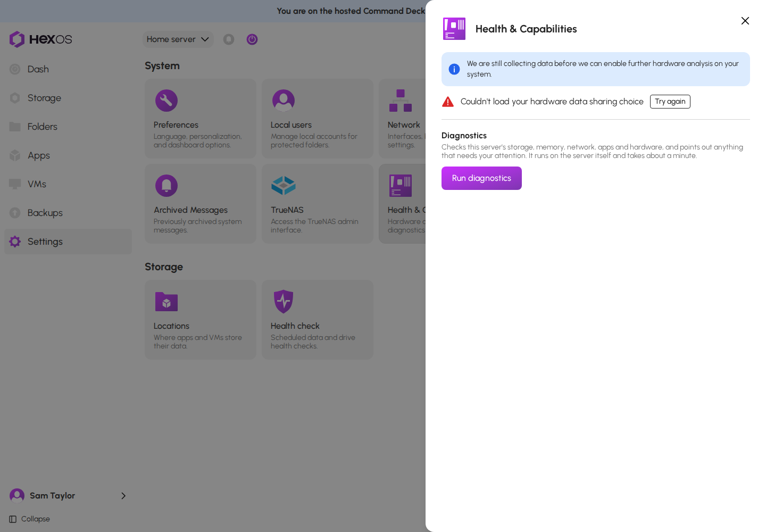Click the purple power icon
766x532 pixels.
[x=252, y=39]
